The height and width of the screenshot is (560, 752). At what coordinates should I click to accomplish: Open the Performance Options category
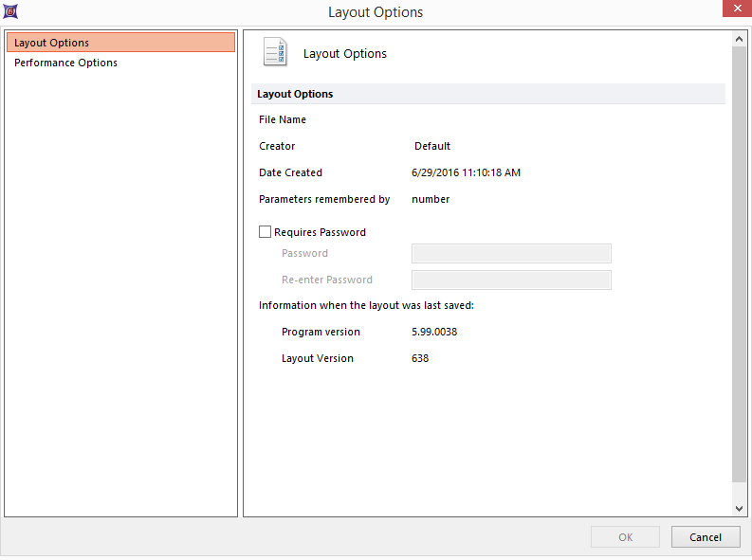tap(66, 63)
